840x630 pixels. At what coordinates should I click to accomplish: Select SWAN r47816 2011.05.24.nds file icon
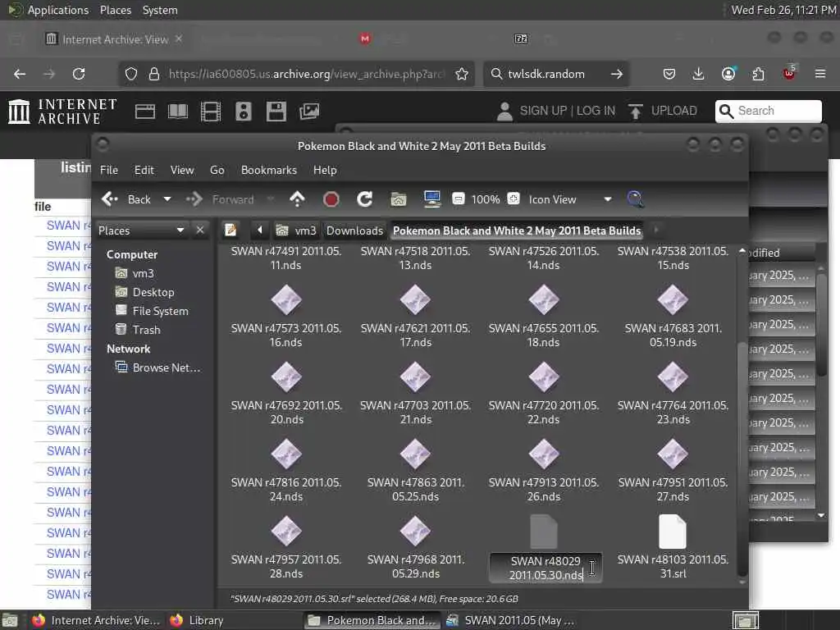pos(286,454)
